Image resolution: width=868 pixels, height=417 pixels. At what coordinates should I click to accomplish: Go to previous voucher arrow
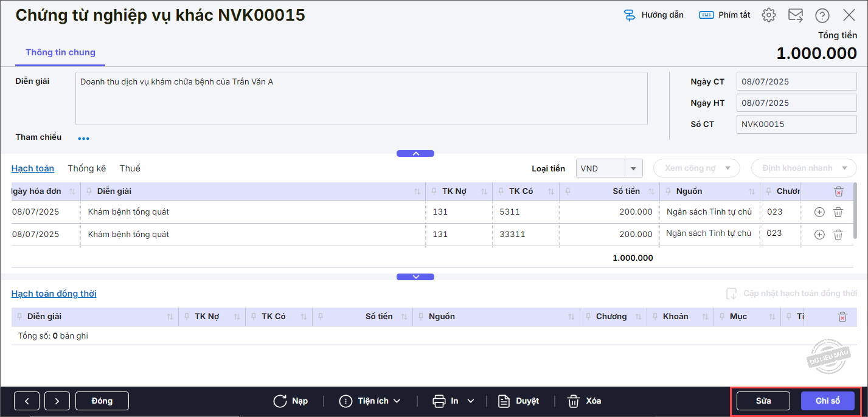[27, 401]
